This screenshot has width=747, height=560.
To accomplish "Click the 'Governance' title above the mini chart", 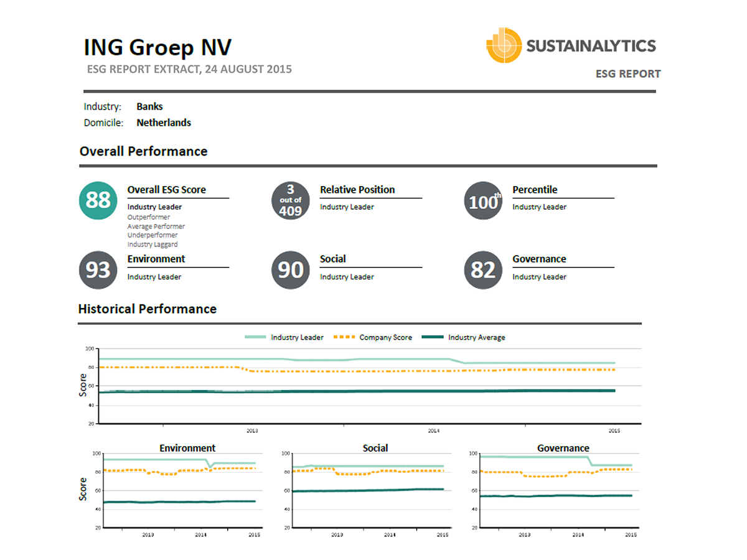I will (x=563, y=448).
